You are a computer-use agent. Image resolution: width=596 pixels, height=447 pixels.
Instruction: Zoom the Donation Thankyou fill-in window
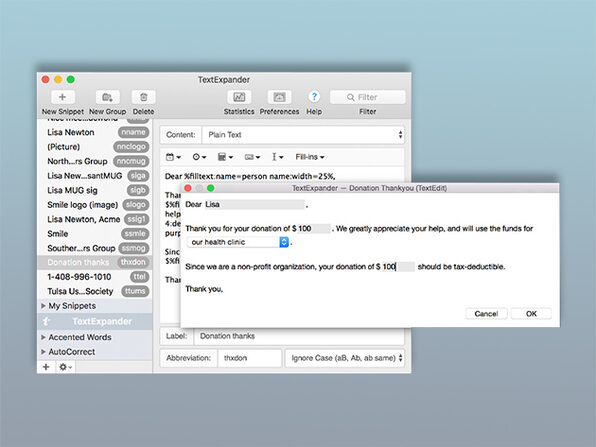pos(211,188)
